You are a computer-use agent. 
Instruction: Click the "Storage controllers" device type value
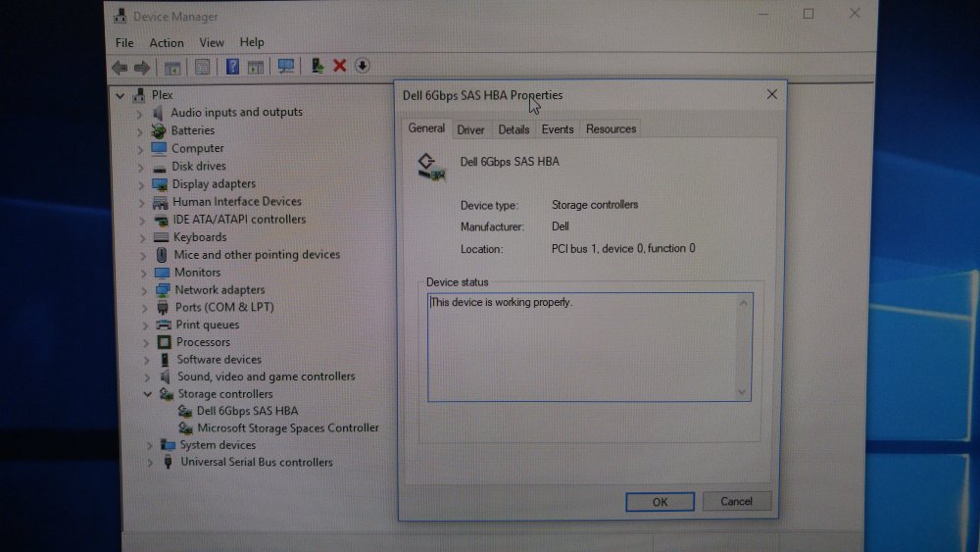[595, 205]
